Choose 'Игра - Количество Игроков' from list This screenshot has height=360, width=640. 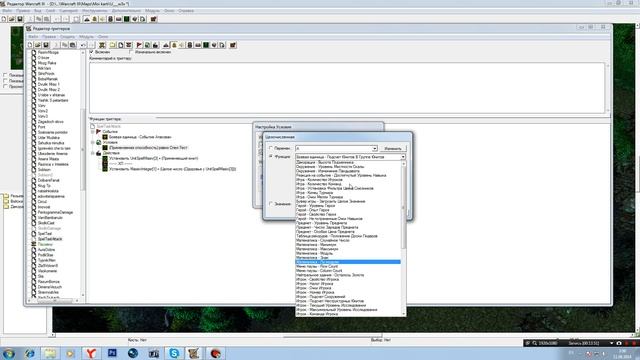point(348,180)
